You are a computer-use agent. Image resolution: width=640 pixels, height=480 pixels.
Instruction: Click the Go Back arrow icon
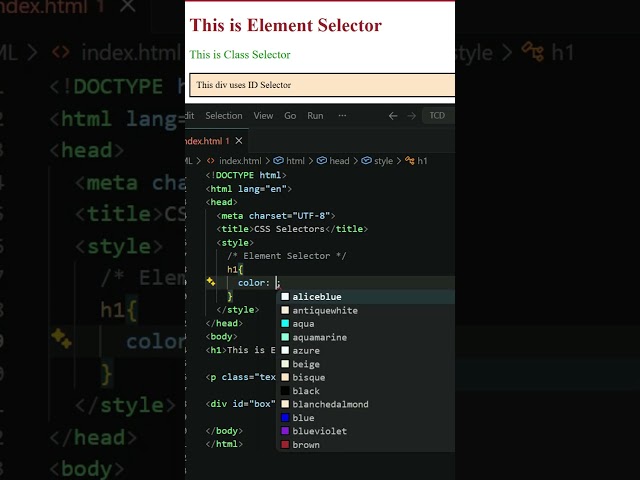[393, 116]
